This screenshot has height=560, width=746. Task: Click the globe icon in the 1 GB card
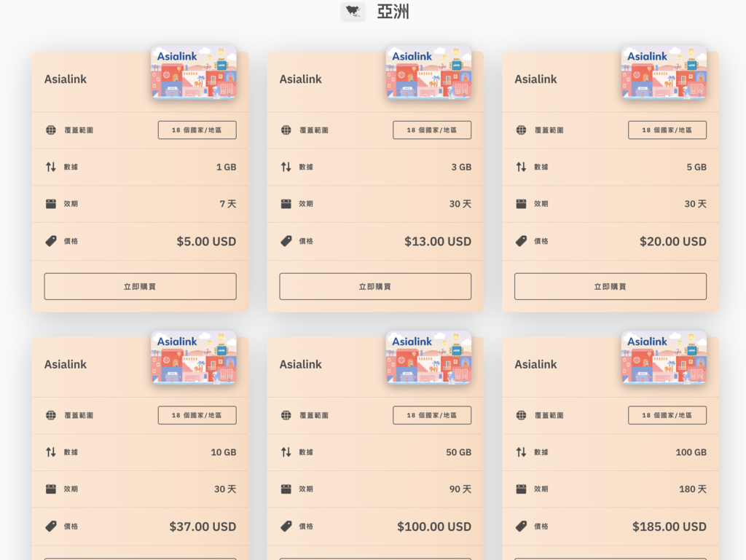click(x=51, y=130)
